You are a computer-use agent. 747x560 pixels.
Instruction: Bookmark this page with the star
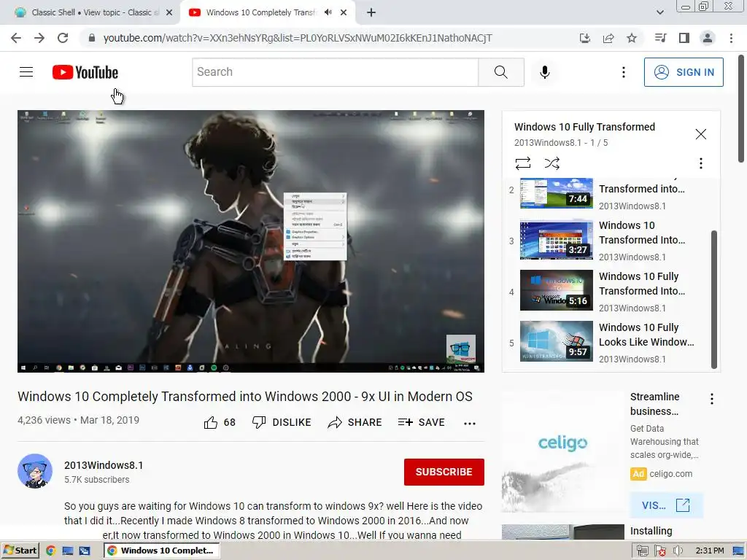click(x=632, y=38)
